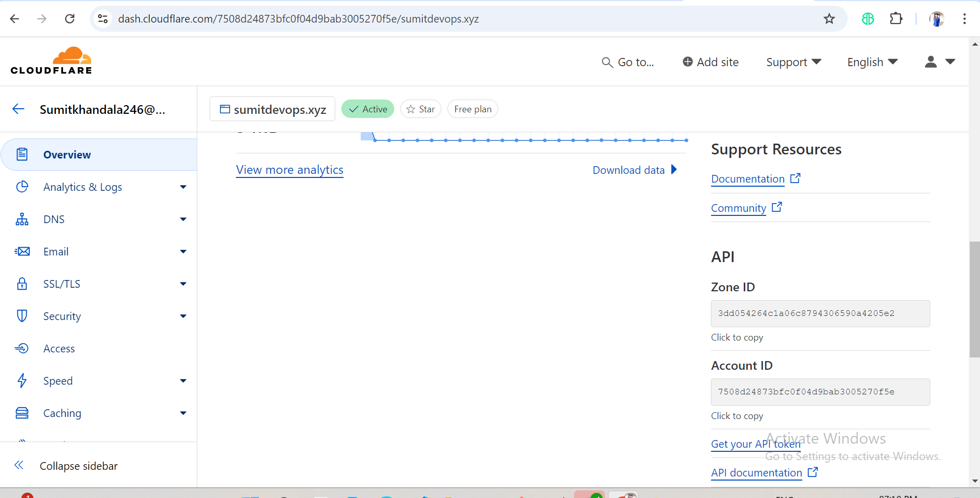The height and width of the screenshot is (498, 980).
Task: Open the Sumitkhandala246@... account home
Action: pos(103,109)
